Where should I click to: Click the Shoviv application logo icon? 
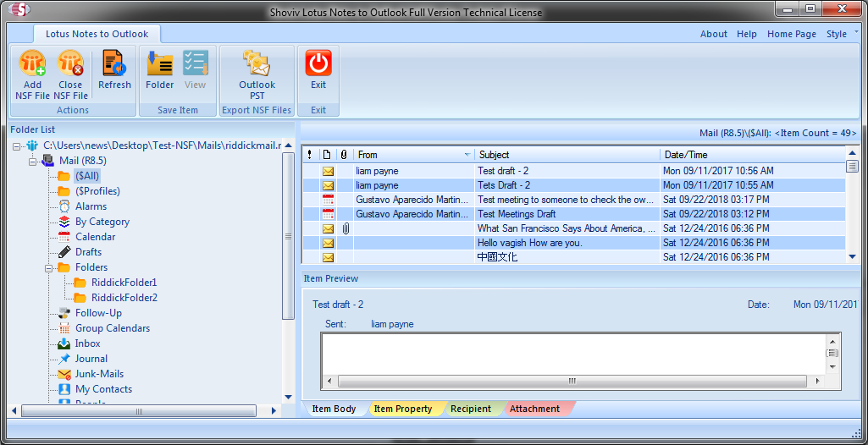[19, 9]
